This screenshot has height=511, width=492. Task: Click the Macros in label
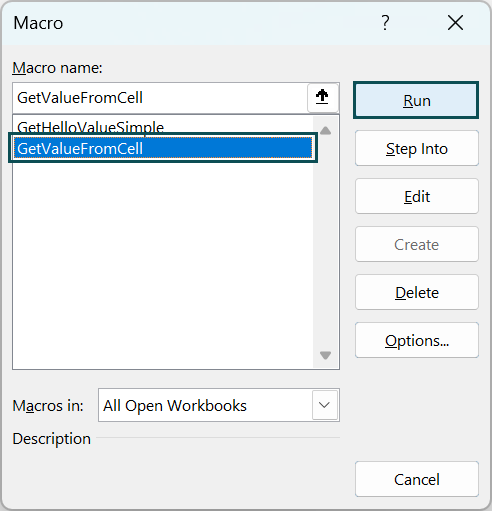[48, 406]
